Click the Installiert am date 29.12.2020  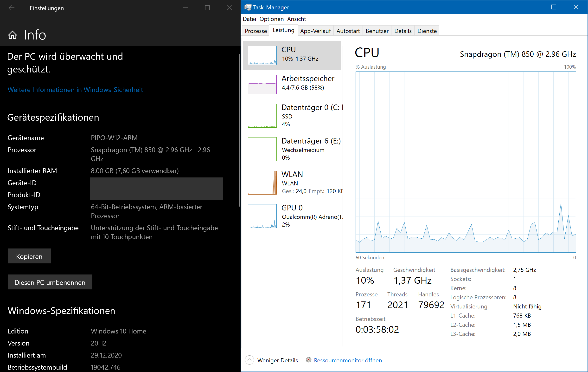[106, 355]
